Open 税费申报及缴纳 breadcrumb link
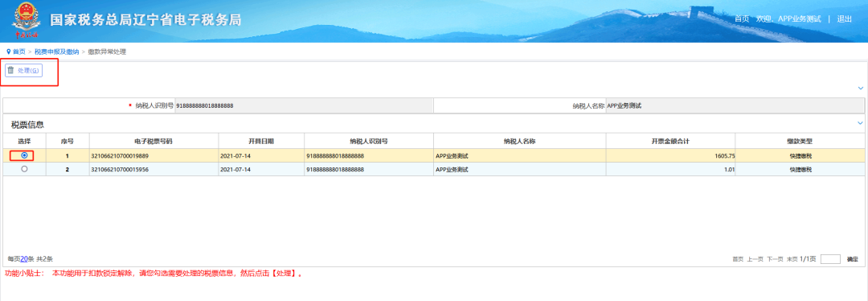The image size is (868, 301). pos(56,52)
